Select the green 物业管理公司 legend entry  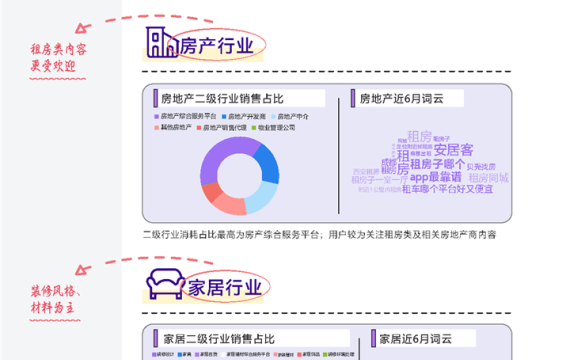point(273,128)
